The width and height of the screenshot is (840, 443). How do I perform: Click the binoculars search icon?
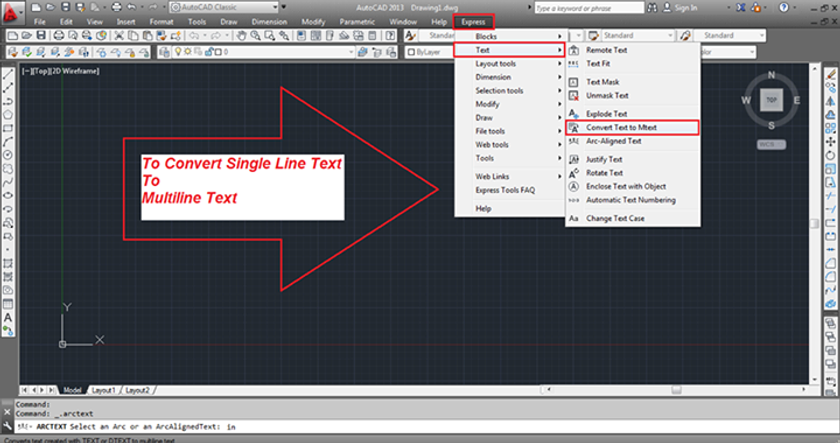[x=652, y=7]
